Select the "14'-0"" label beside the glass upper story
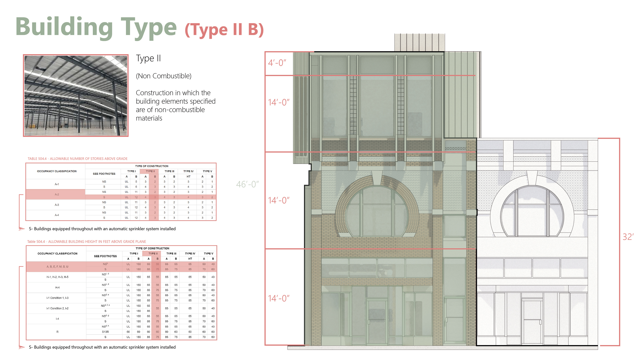This screenshot has height=362, width=644. [279, 102]
